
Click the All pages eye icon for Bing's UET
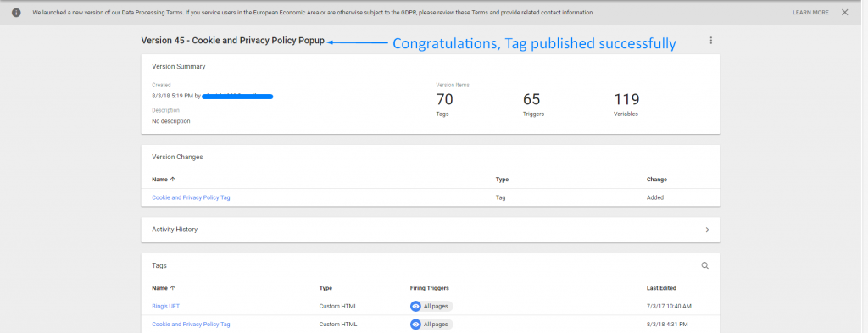point(415,306)
